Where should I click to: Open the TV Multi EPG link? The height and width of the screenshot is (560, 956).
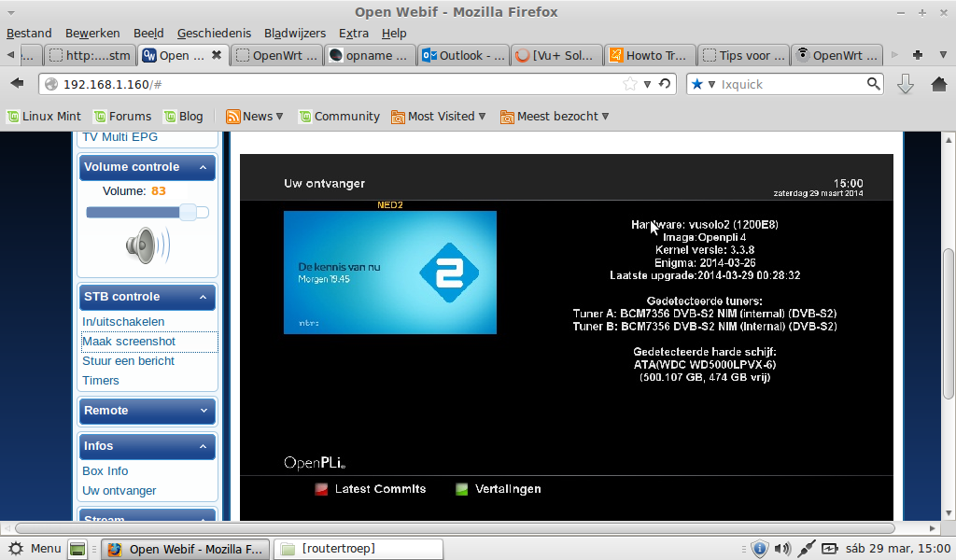point(120,137)
